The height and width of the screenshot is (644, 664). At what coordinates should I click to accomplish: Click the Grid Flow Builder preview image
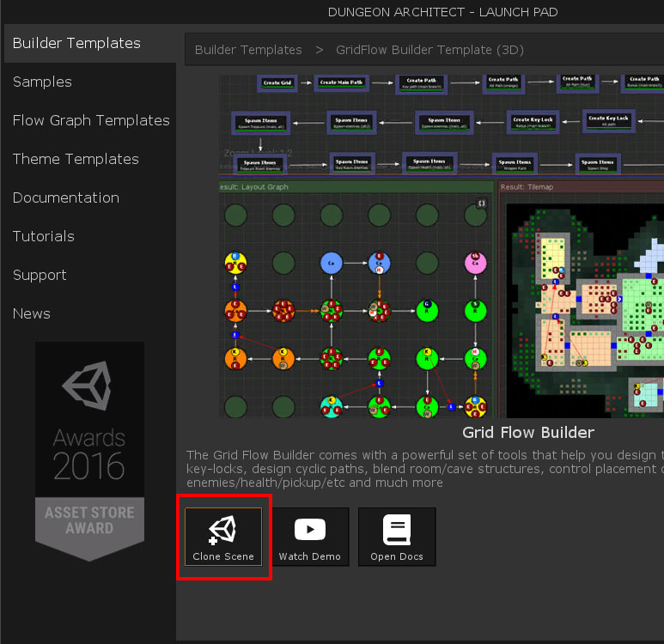[x=442, y=246]
